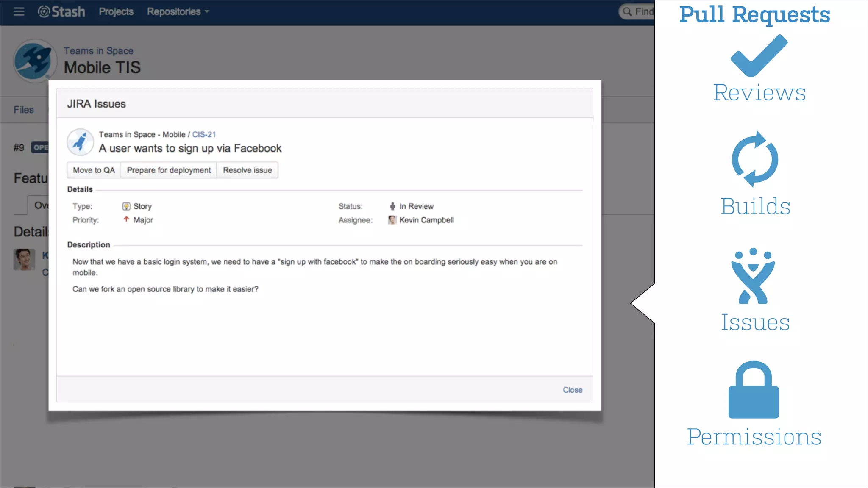868x488 pixels.
Task: Click the Kevin Campbell assignee name
Action: 426,220
